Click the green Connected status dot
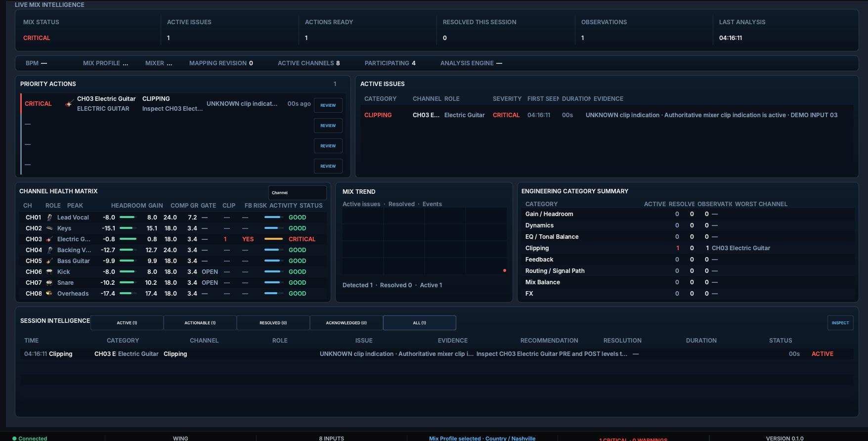Screen dimensions: 868x441 pyautogui.click(x=14, y=439)
